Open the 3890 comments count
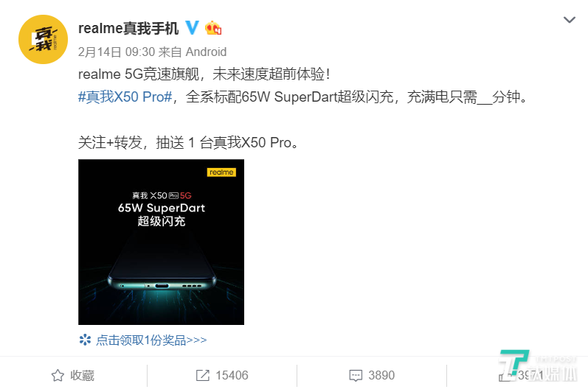Screen dimensions: 588x392 (x=381, y=375)
